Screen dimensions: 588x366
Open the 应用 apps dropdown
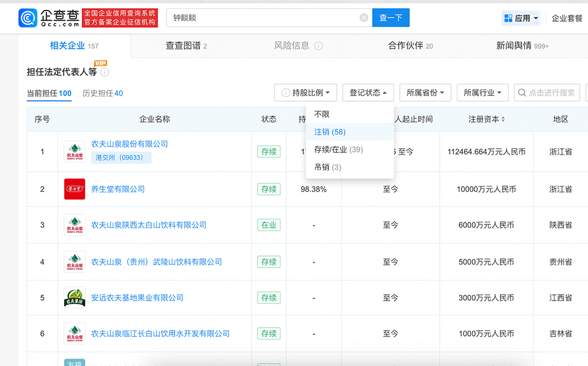[521, 18]
